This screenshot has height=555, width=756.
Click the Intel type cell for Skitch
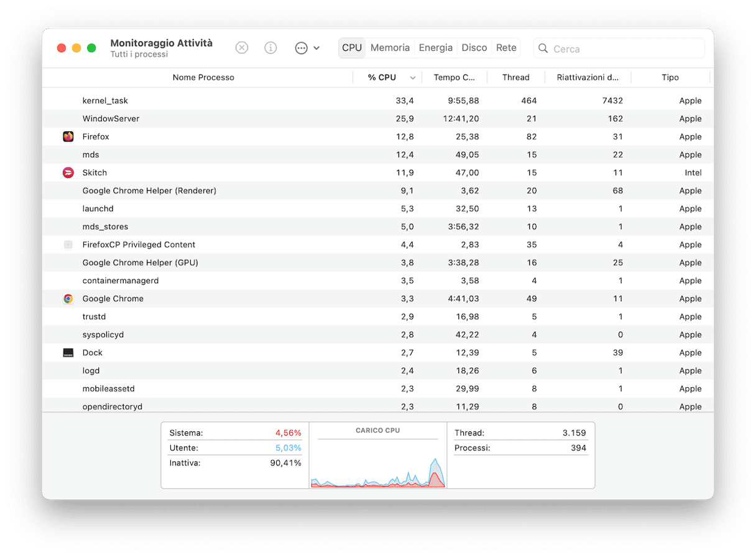click(x=693, y=173)
